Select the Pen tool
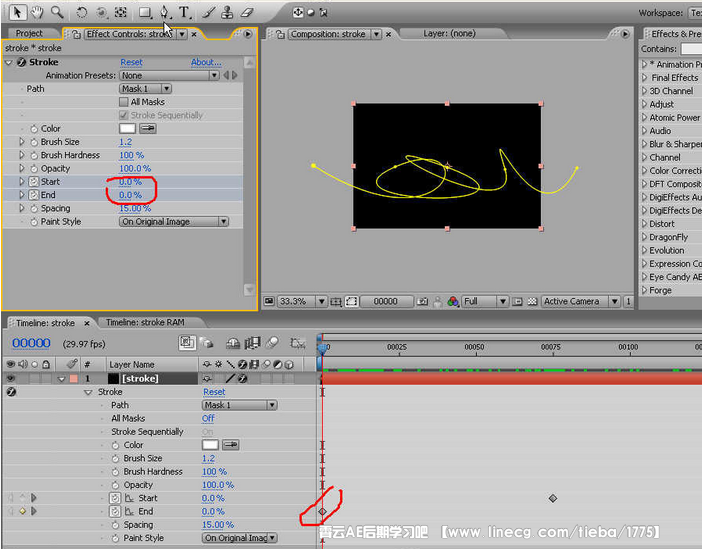 pyautogui.click(x=164, y=12)
